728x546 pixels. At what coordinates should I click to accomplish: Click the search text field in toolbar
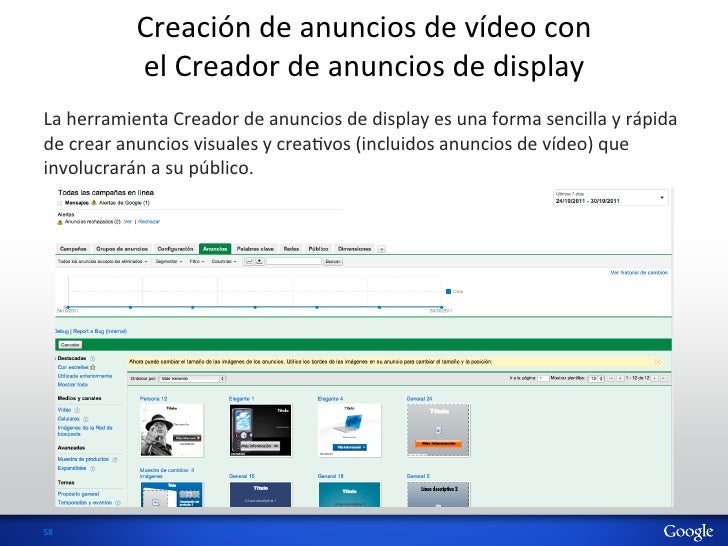(x=293, y=261)
